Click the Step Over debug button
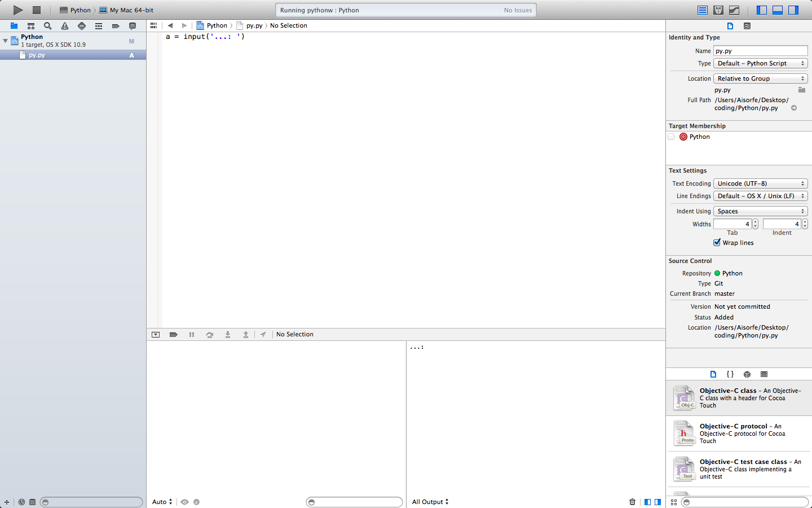 click(x=210, y=335)
